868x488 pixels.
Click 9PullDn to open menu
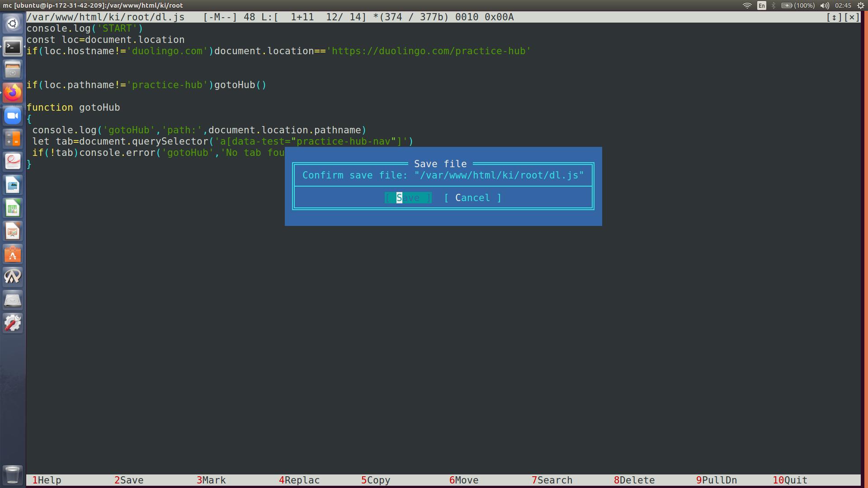717,480
